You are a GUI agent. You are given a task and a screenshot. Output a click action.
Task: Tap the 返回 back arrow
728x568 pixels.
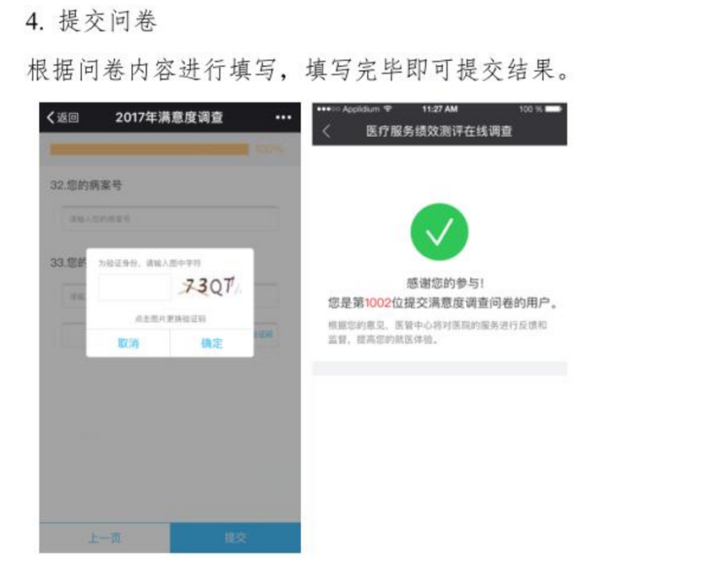(x=63, y=117)
